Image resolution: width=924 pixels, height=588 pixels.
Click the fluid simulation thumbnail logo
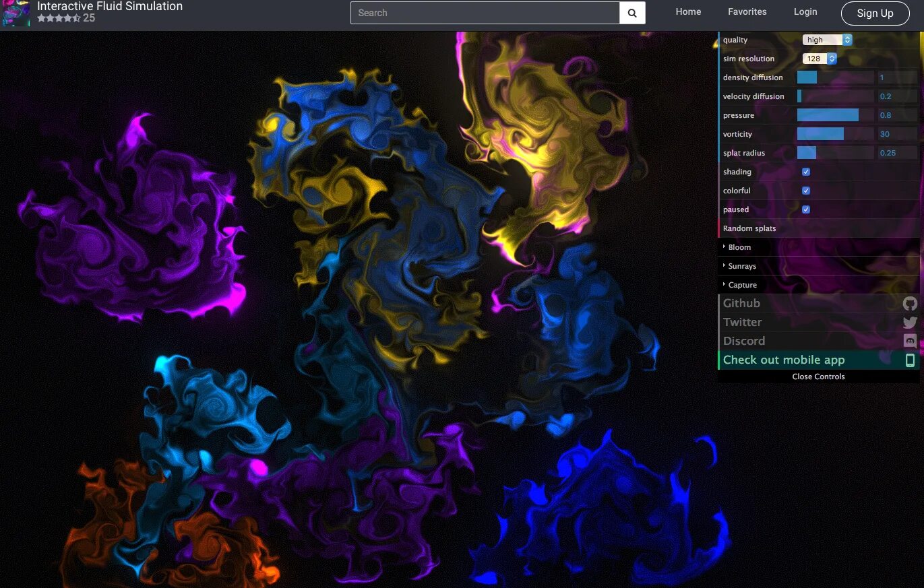tap(15, 13)
